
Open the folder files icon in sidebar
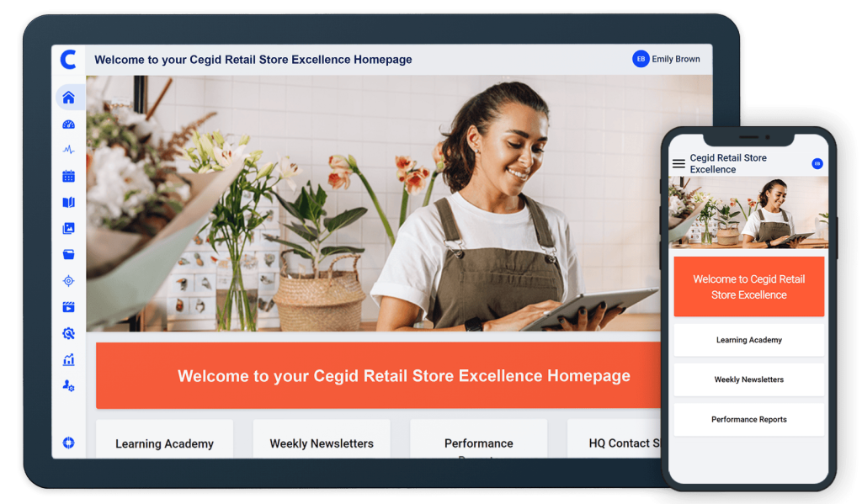[x=69, y=254]
